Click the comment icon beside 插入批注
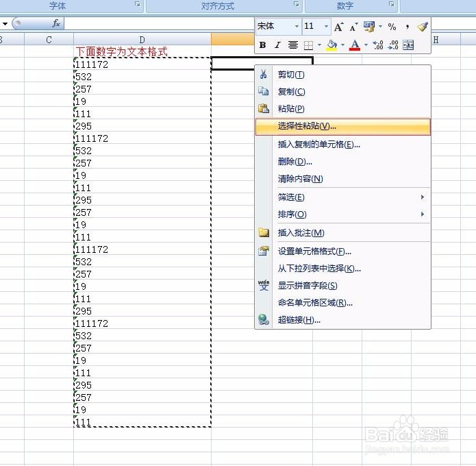Image resolution: width=476 pixels, height=466 pixels. click(264, 233)
